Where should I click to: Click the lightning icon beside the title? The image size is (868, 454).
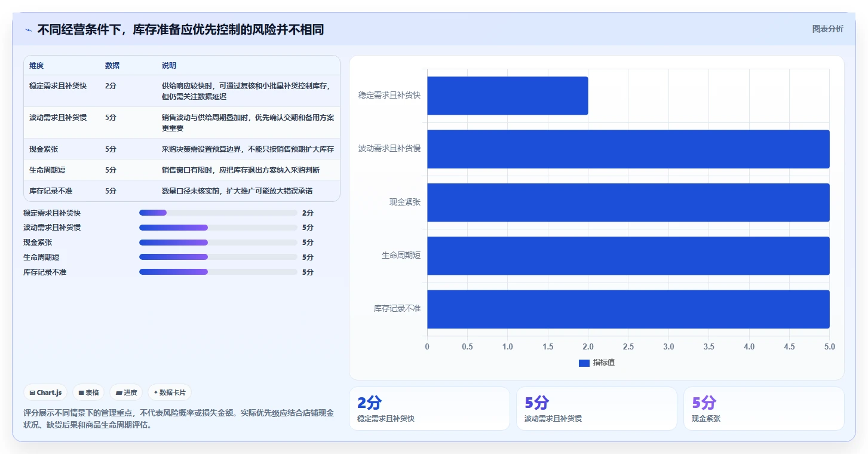pos(29,30)
